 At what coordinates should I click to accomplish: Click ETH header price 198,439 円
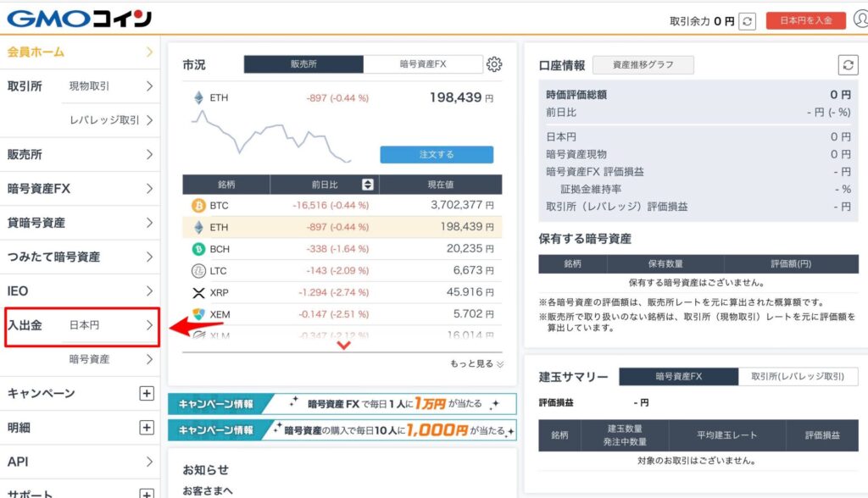click(x=461, y=98)
